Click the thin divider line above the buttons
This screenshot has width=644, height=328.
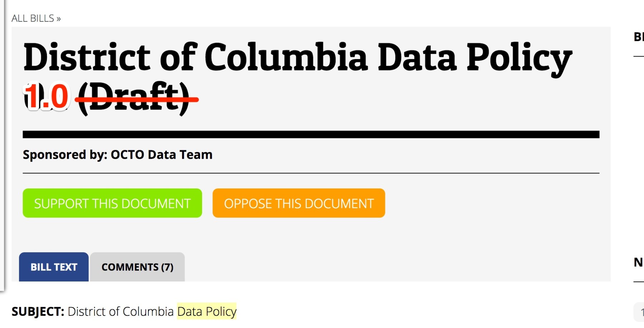[x=311, y=173]
